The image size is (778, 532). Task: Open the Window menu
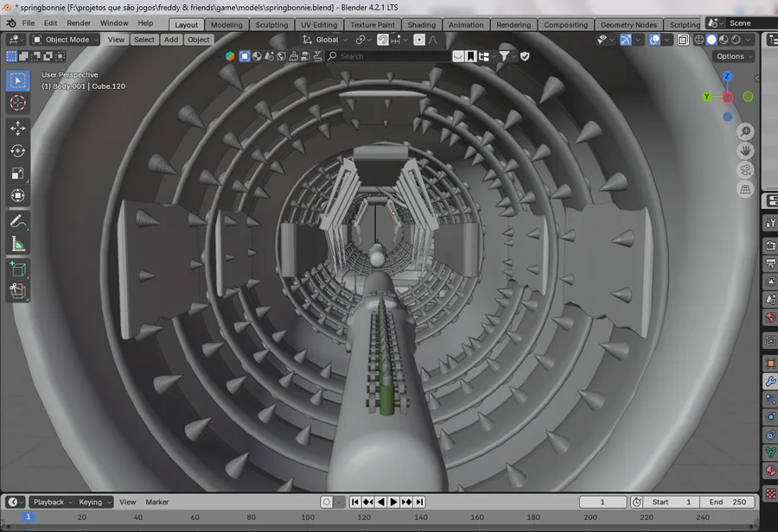coord(114,23)
